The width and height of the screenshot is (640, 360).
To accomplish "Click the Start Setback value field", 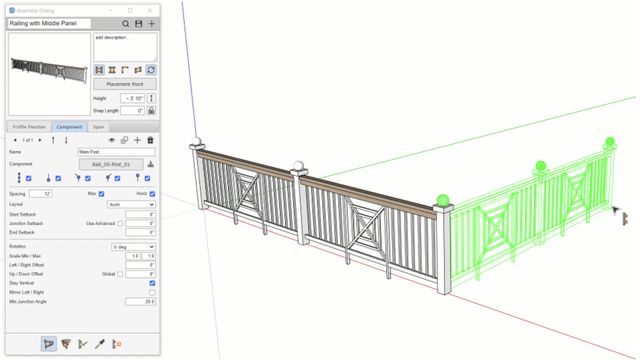I will 140,214.
